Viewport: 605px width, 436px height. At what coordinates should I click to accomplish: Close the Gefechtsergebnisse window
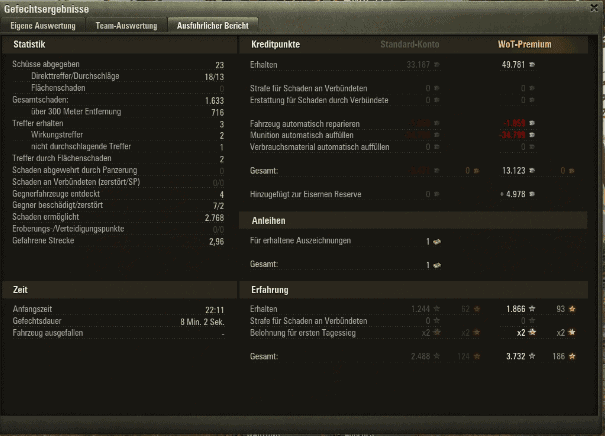point(594,8)
